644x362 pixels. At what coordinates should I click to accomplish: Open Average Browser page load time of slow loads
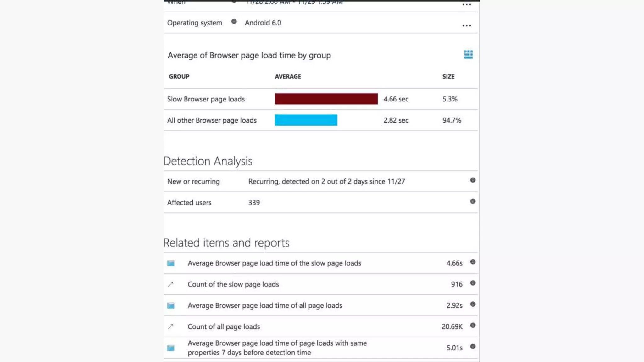pos(274,263)
